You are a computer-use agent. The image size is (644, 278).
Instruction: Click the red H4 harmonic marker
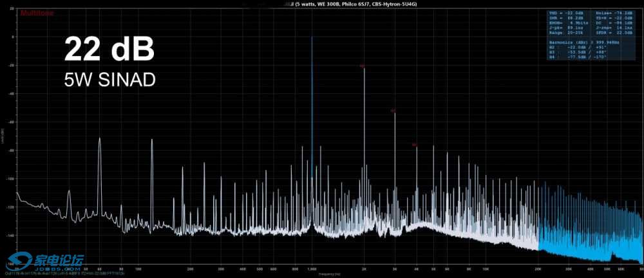tap(414, 145)
